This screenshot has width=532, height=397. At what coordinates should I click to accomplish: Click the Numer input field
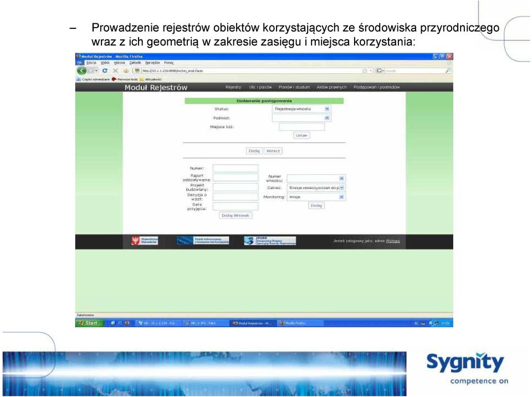[236, 168]
